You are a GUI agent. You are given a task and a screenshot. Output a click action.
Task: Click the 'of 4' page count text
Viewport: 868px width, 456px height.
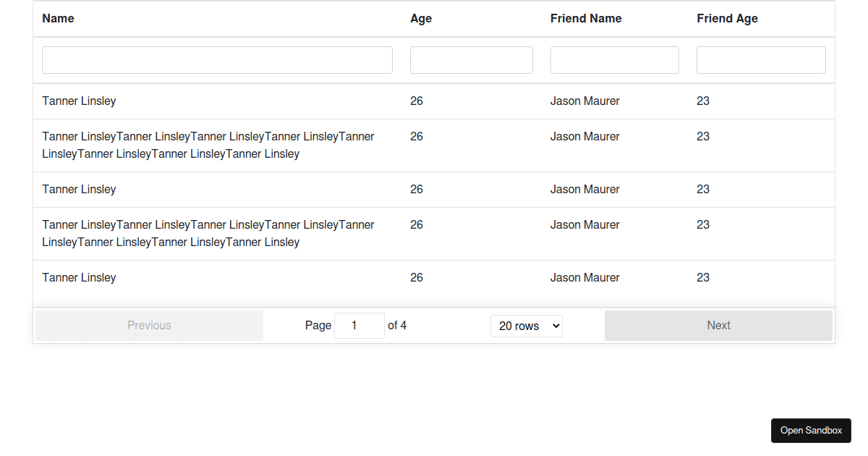[396, 325]
